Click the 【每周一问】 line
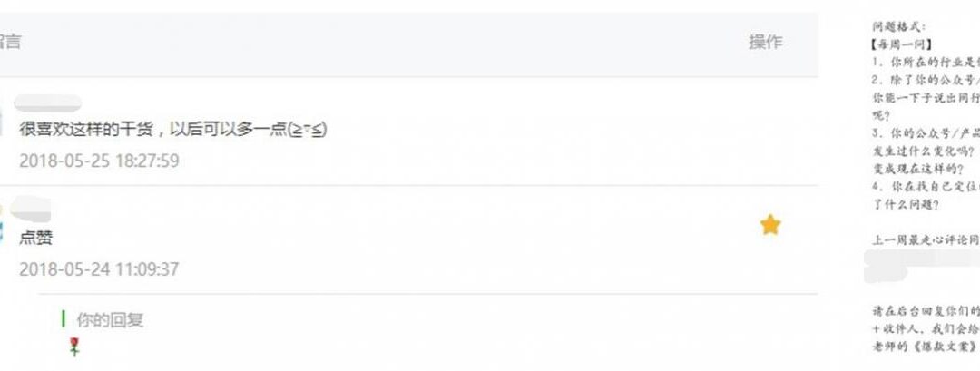Screen dimensions: 980x371 (901, 44)
